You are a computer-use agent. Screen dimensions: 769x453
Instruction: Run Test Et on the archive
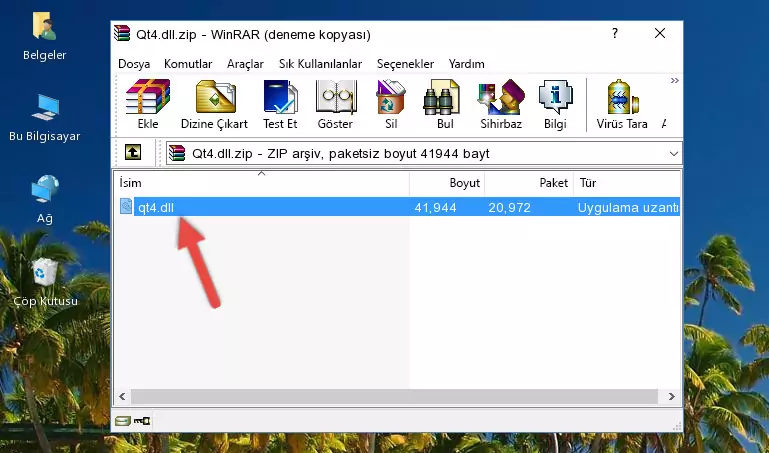click(280, 104)
